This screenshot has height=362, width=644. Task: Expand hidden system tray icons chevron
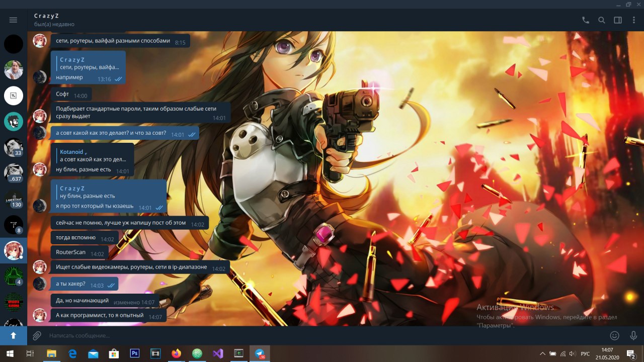pyautogui.click(x=542, y=353)
